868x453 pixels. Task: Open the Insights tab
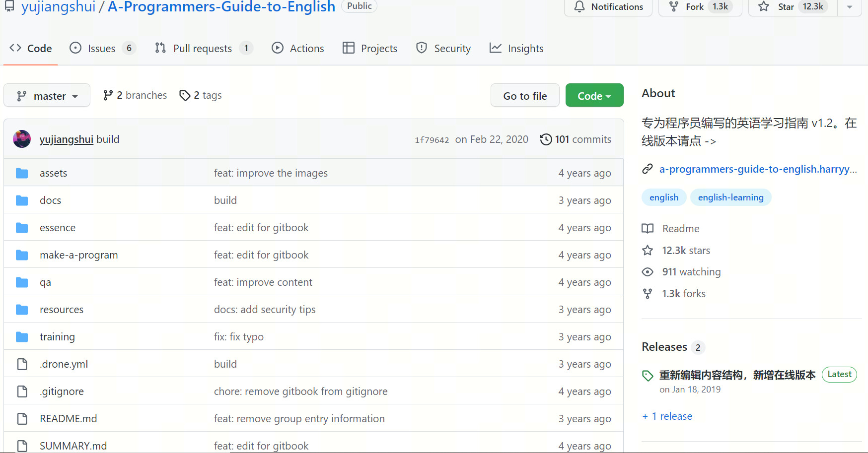(516, 48)
